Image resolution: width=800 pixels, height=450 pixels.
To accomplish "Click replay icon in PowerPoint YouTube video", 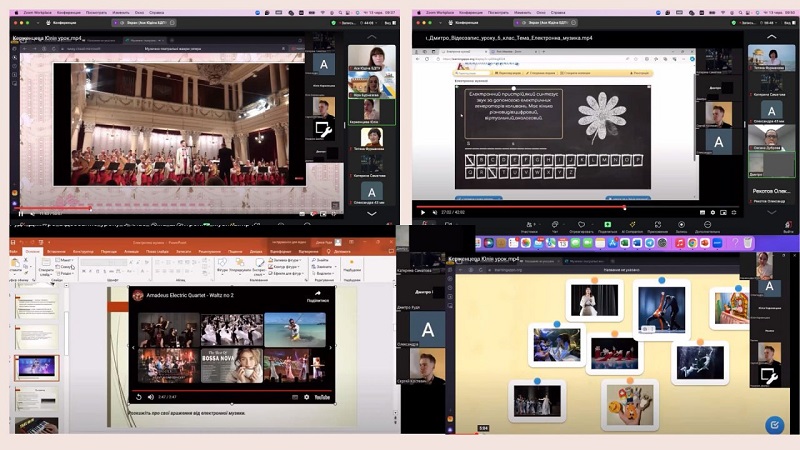I will (x=139, y=397).
